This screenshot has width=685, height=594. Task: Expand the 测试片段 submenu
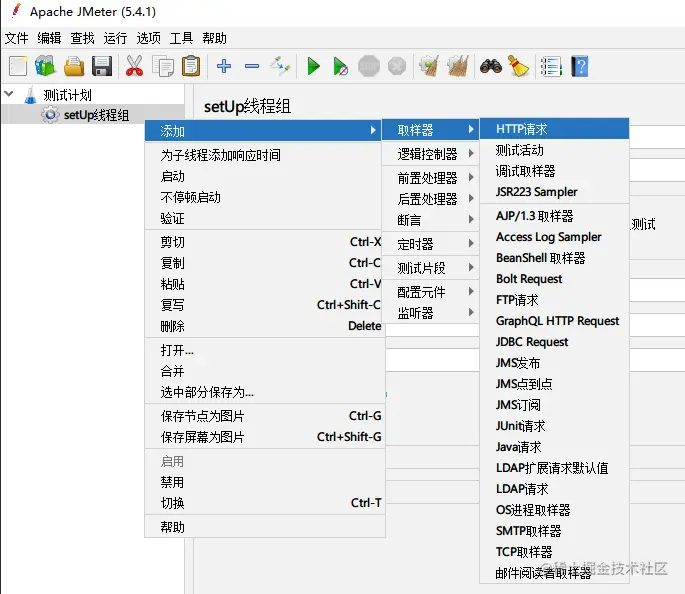[430, 268]
